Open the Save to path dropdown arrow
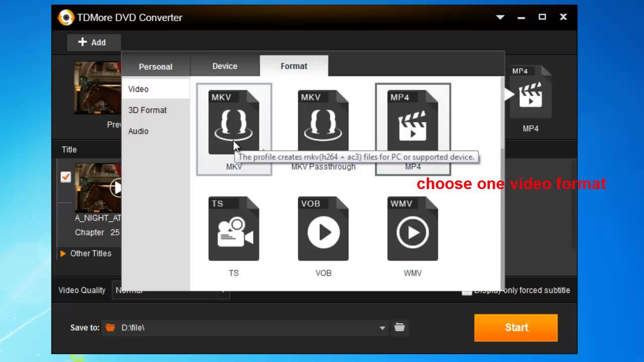This screenshot has height=362, width=644. coord(382,328)
